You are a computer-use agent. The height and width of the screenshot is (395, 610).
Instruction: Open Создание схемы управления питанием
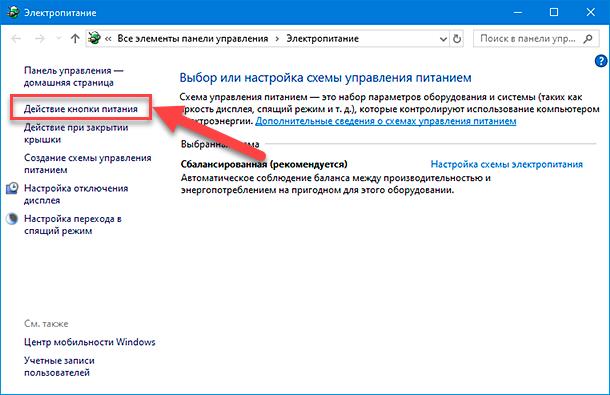click(x=88, y=164)
